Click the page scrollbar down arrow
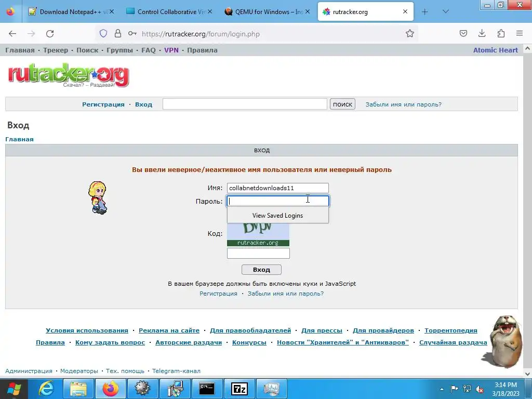 pos(528,374)
